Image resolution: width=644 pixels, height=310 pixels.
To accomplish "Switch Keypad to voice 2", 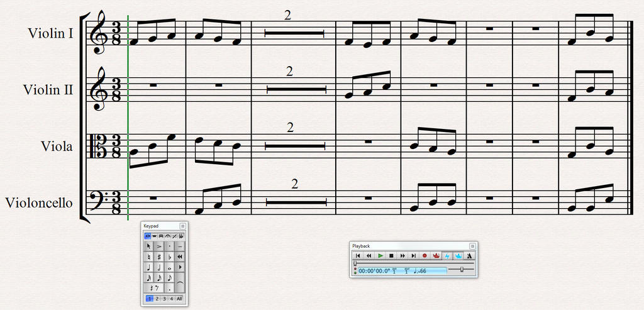I will [156, 299].
